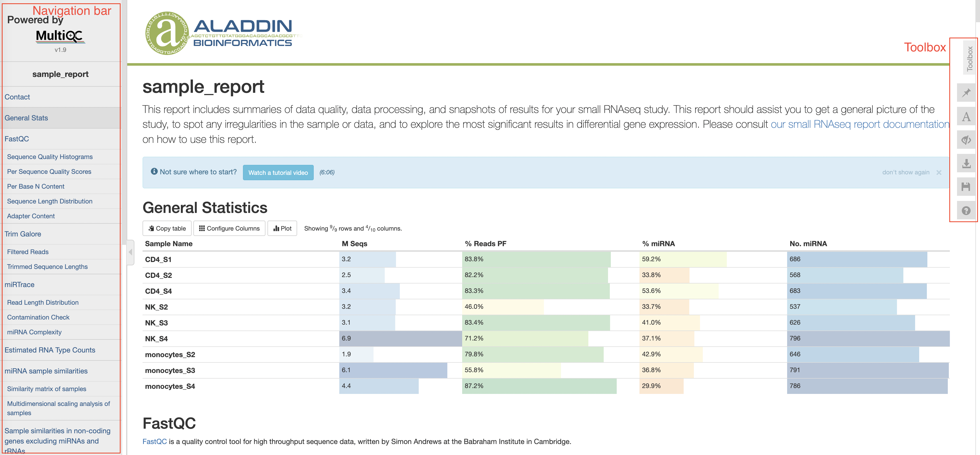
Task: Dismiss the tutorial banner with the X
Action: pos(939,173)
